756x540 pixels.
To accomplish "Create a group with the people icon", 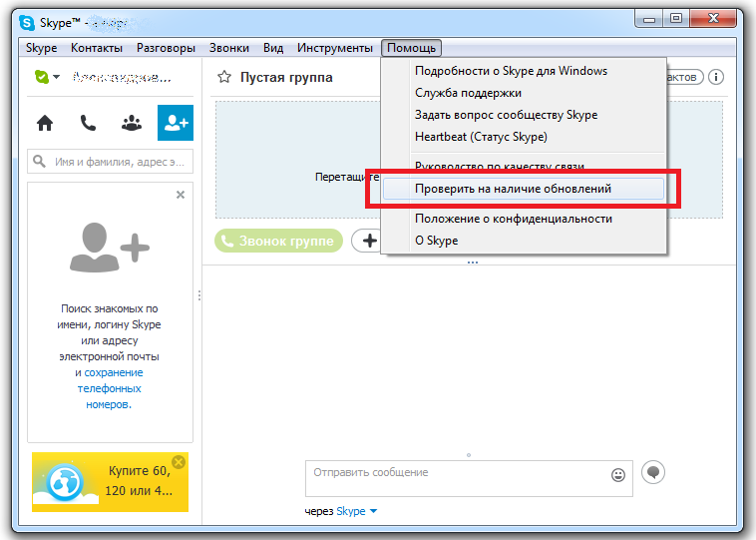I will [131, 123].
